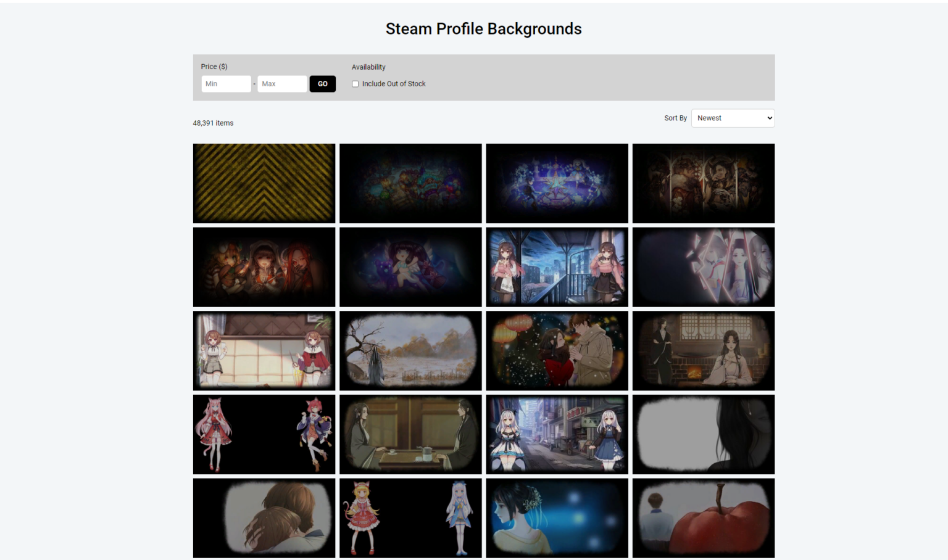Select the shattered mirror artwork background
The height and width of the screenshot is (560, 948).
(x=704, y=267)
